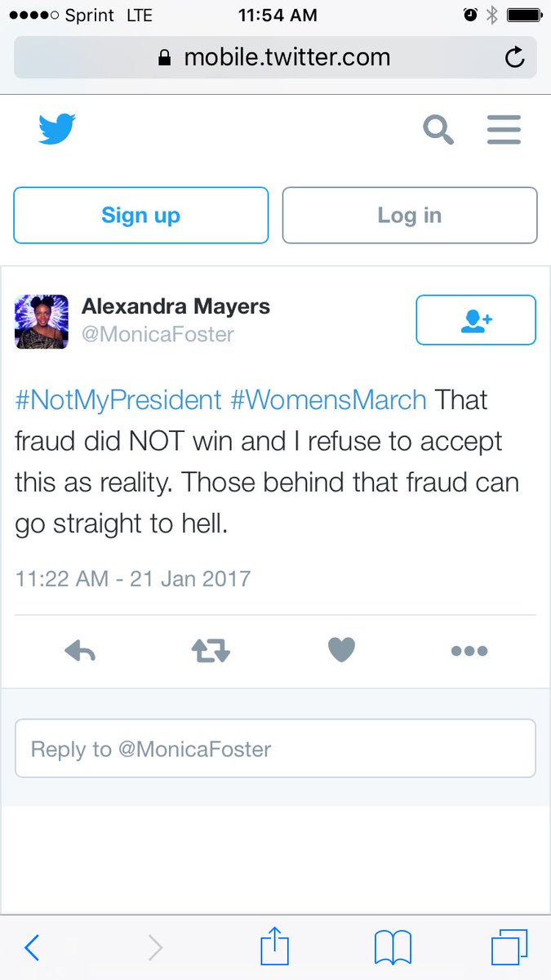Open Safari bookmarks book icon
The image size is (551, 980).
tap(393, 948)
